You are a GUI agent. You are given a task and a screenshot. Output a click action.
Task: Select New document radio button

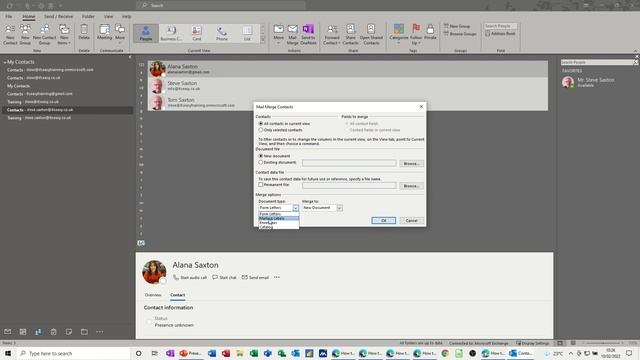260,156
